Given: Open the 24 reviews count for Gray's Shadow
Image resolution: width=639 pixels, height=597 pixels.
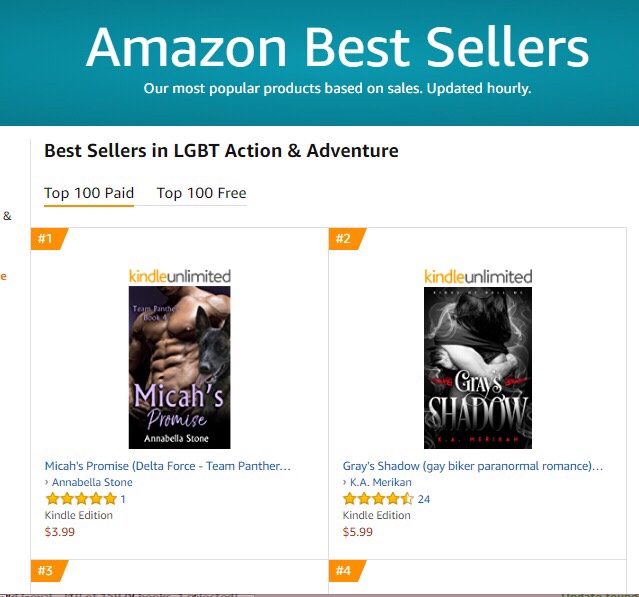Looking at the screenshot, I should coord(424,499).
